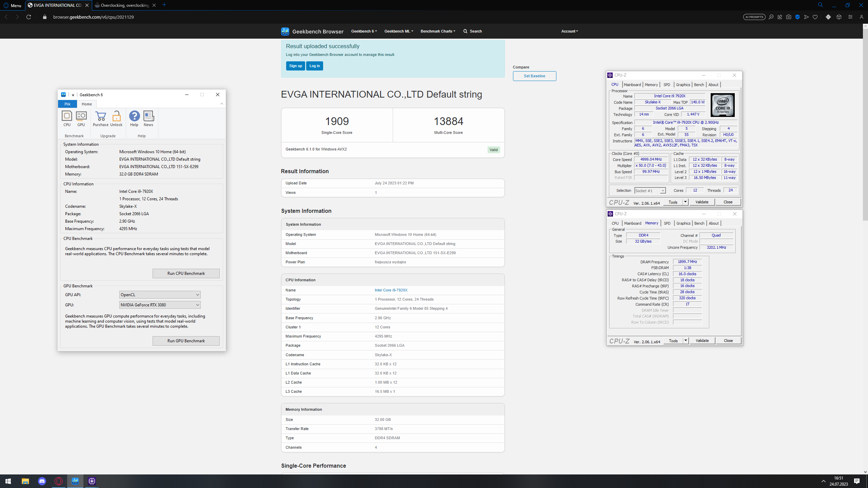Collapse the Geekbench ribbon chevron
Screen dimensions: 868x488
pos(222,104)
